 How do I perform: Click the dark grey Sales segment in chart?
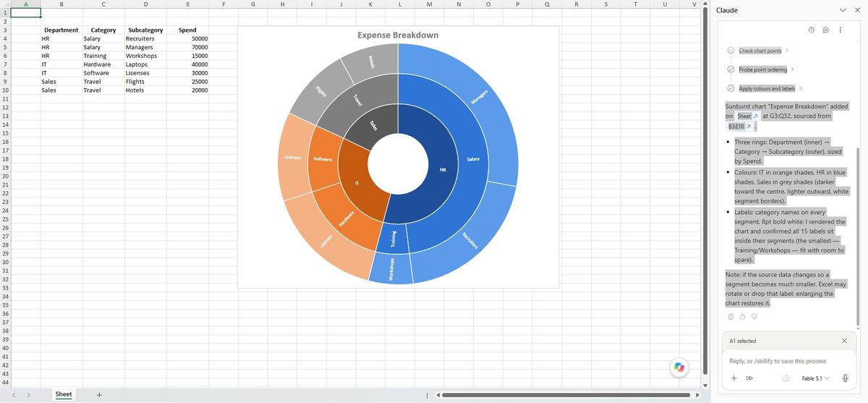coord(373,127)
